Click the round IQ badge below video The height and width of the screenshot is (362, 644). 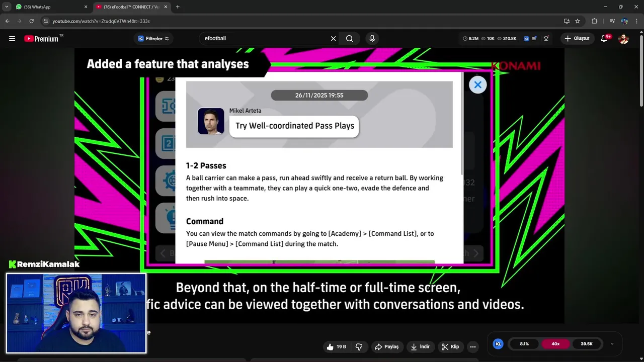(498, 344)
